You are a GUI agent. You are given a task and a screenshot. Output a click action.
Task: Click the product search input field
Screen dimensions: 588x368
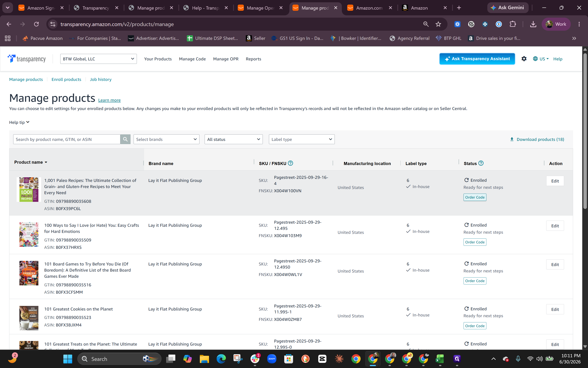click(67, 139)
